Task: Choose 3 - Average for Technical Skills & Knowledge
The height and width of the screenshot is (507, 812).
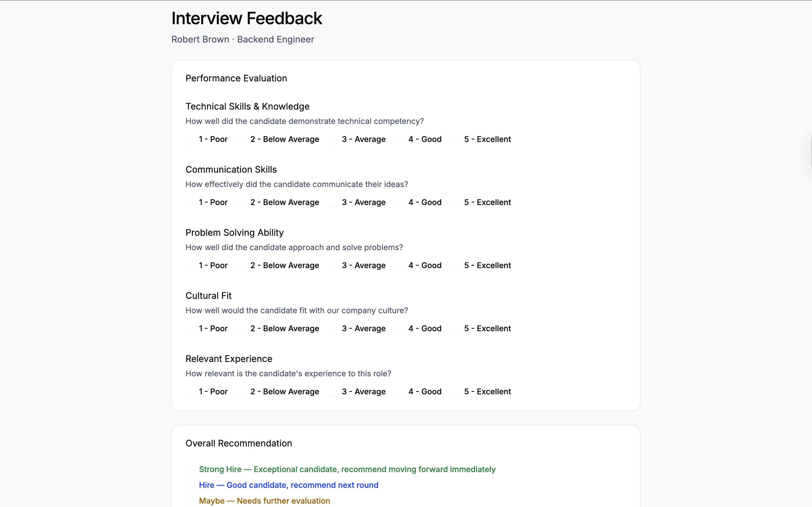Action: click(x=333, y=139)
